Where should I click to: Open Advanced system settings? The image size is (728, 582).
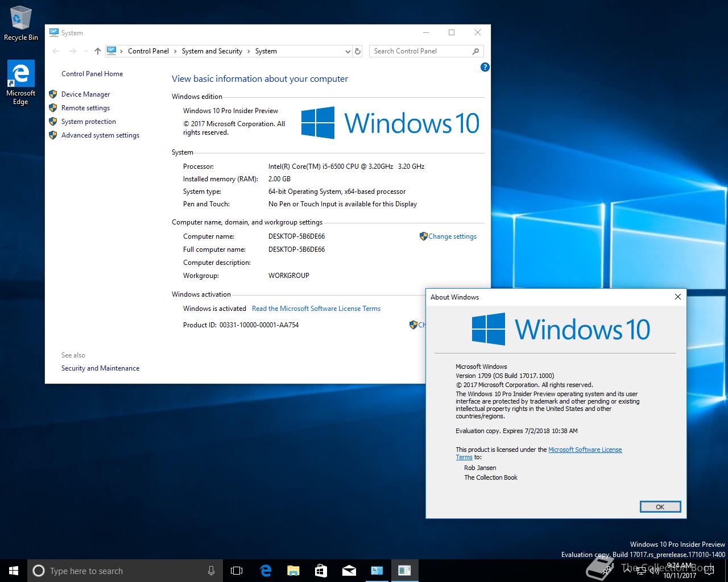(100, 135)
